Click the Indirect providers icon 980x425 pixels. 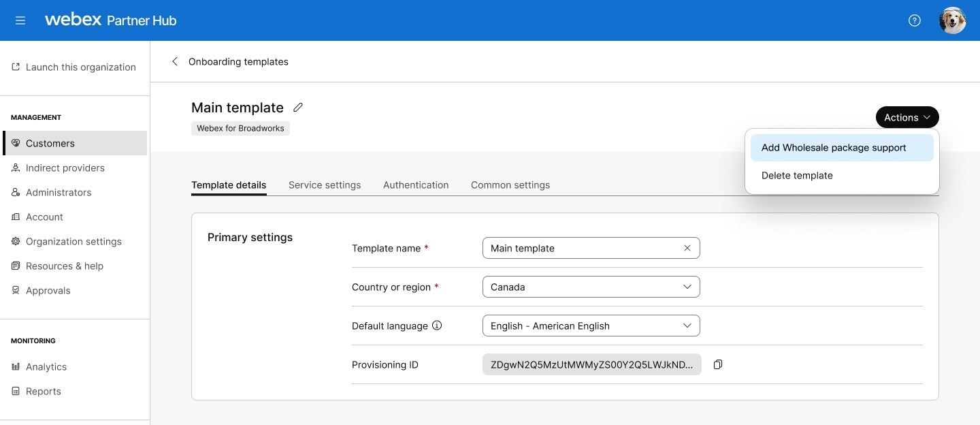coord(16,168)
